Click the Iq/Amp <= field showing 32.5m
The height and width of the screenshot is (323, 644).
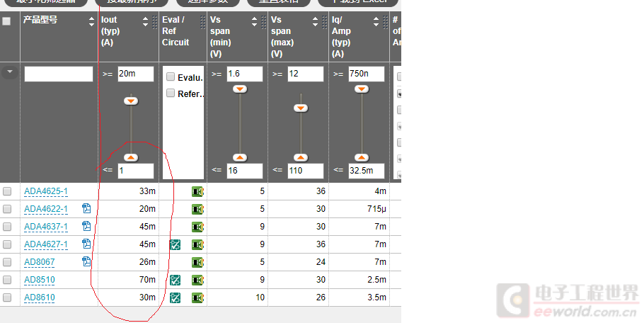click(367, 171)
